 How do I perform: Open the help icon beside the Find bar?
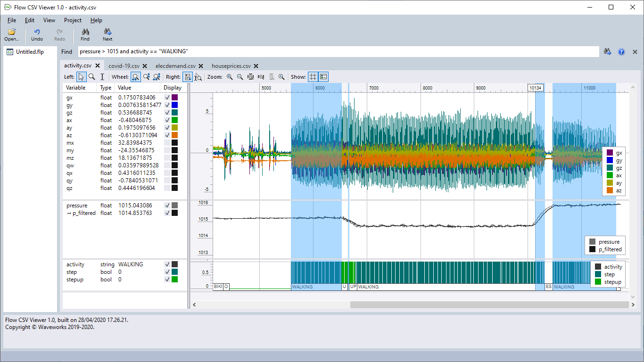(x=621, y=52)
